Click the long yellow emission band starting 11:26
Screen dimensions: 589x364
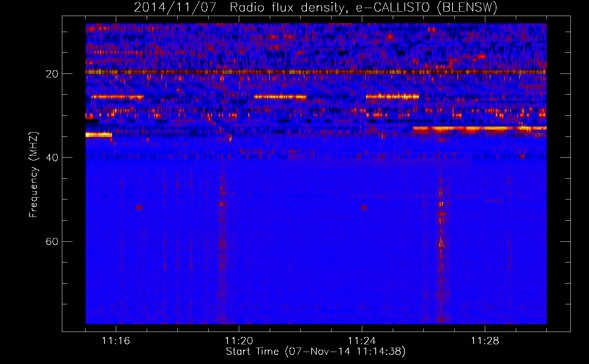coord(480,128)
